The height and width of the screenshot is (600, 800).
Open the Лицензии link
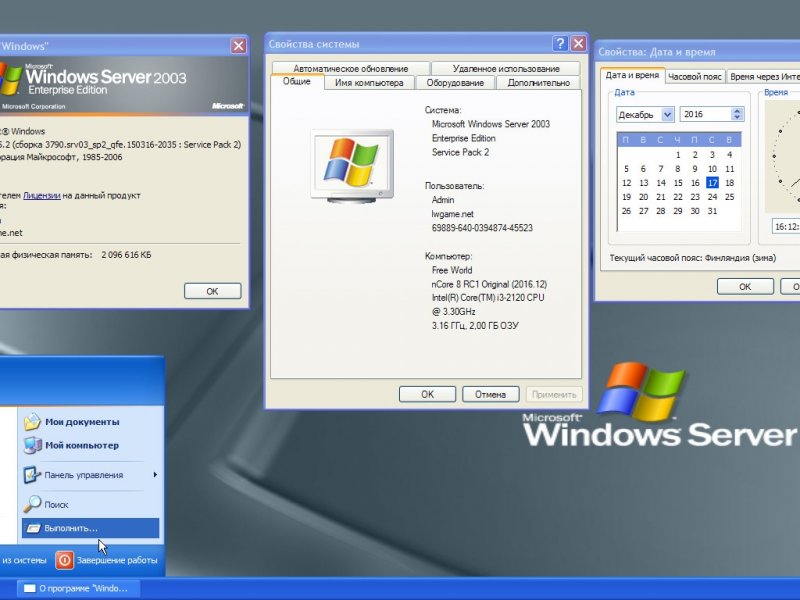[x=42, y=195]
